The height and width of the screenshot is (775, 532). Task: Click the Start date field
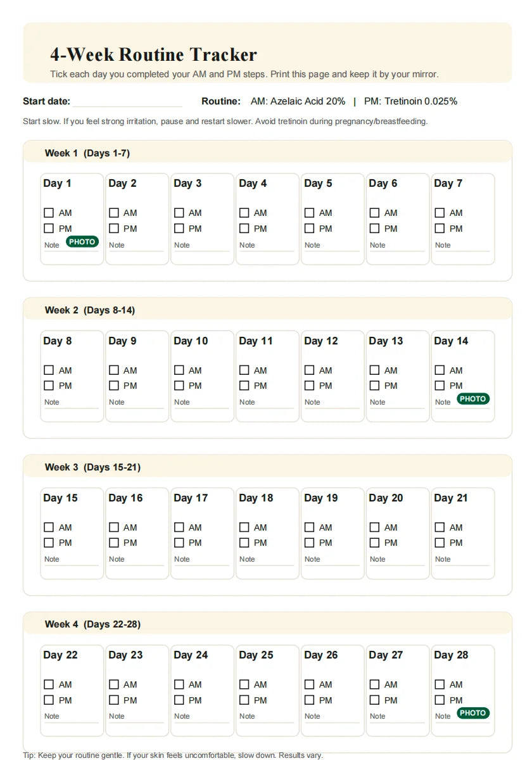tap(127, 102)
